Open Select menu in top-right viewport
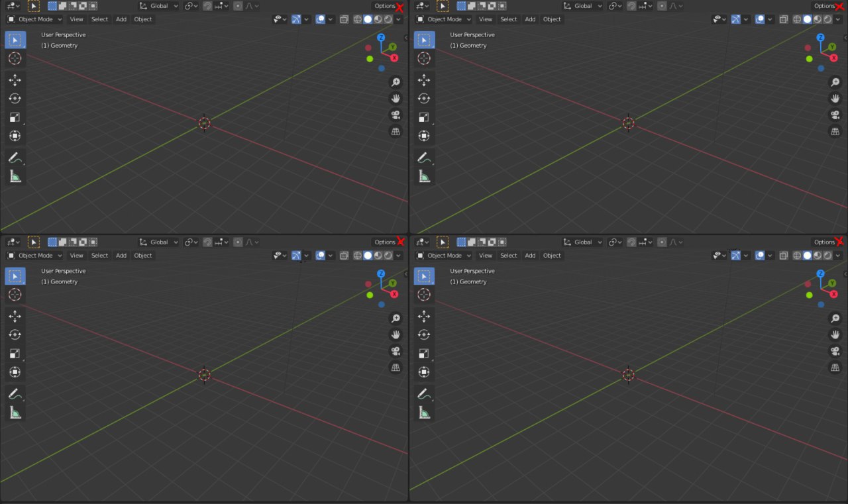The image size is (848, 504). (x=509, y=19)
